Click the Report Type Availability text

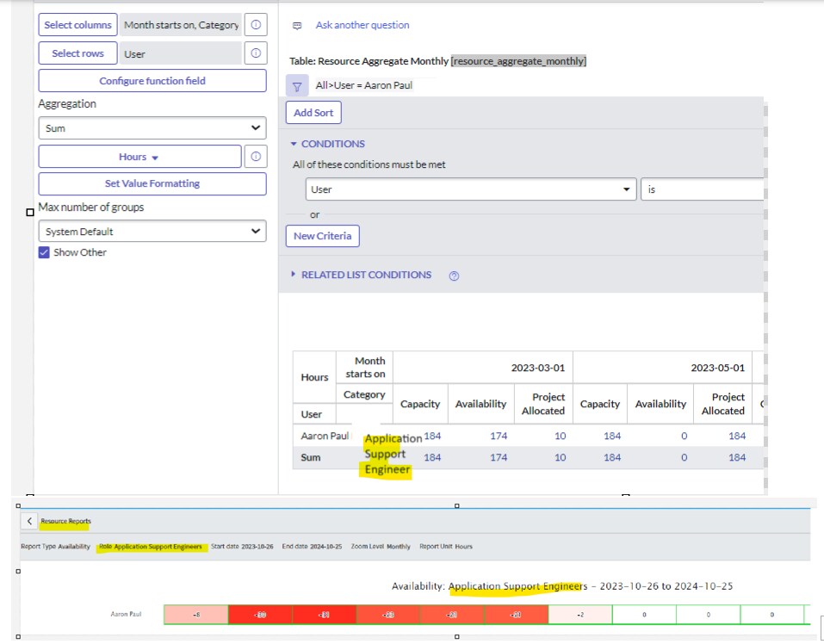(x=56, y=547)
